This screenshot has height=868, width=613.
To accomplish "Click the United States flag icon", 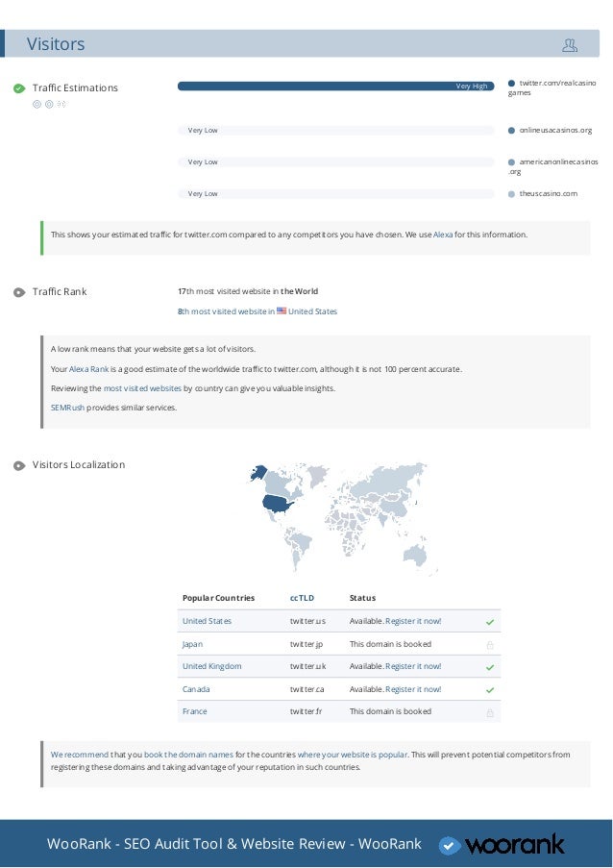I will click(x=282, y=310).
